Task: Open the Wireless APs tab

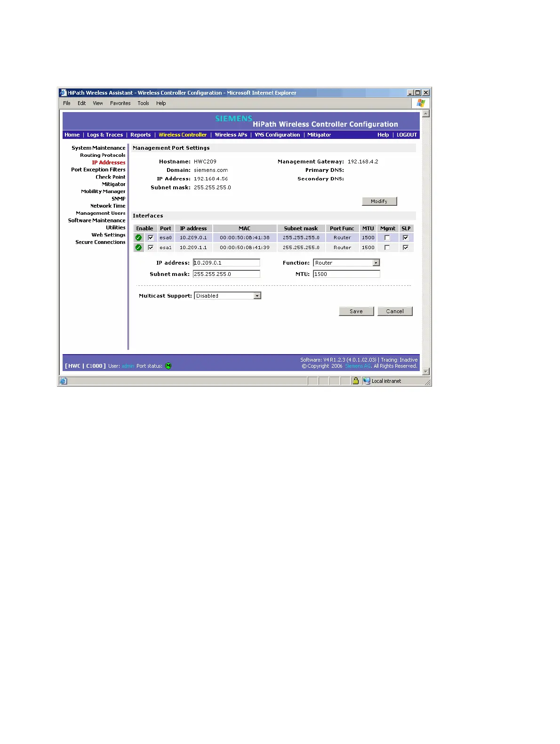Action: pyautogui.click(x=231, y=135)
